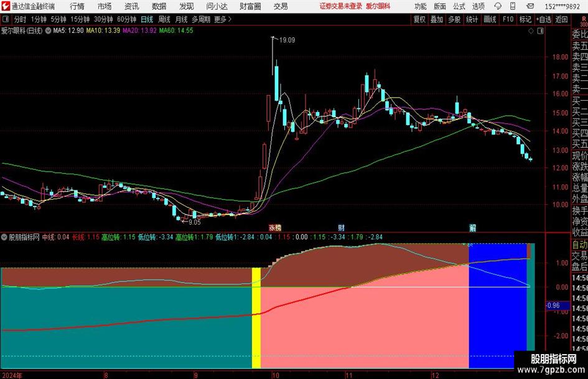Click the 中线: 0.04 indicator value
Image resolution: width=588 pixels, height=379 pixels.
(x=55, y=237)
